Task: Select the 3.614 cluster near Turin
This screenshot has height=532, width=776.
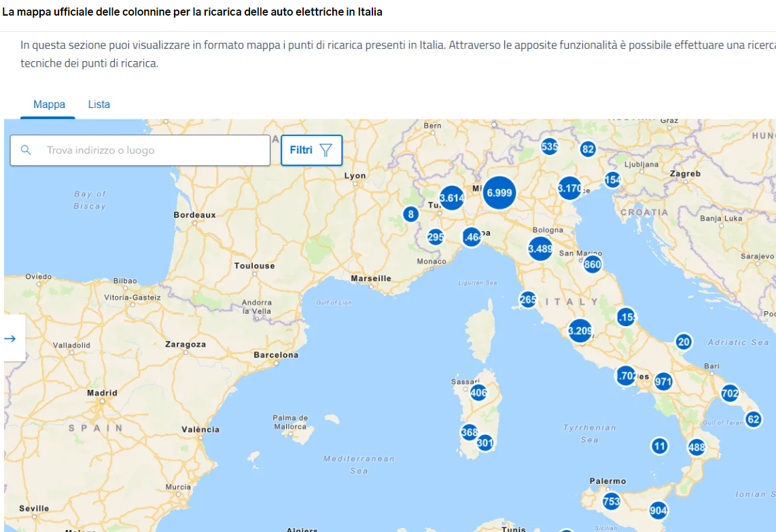Action: coord(452,198)
